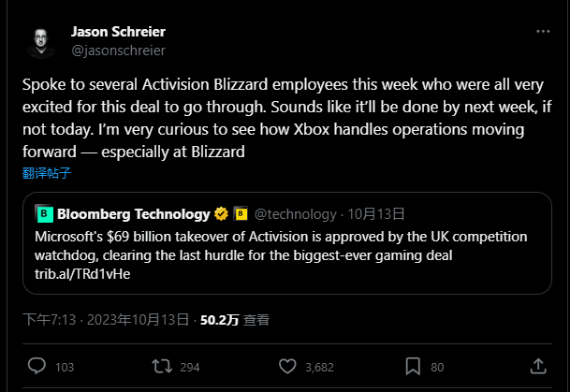This screenshot has height=392, width=570.
Task: Bookmark this tweet
Action: 413,366
